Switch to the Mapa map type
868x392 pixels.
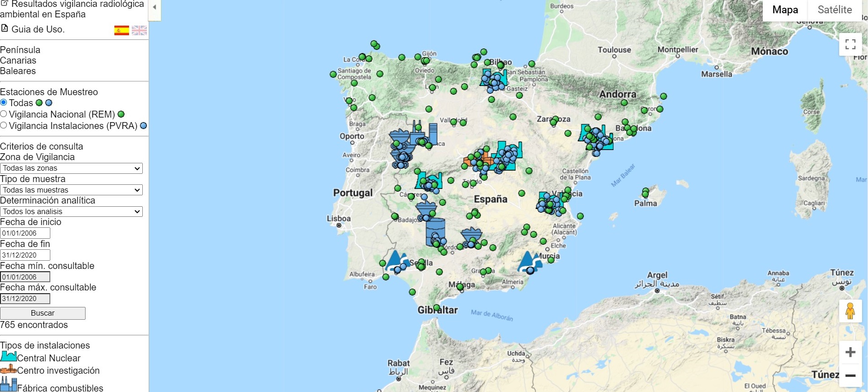click(785, 10)
